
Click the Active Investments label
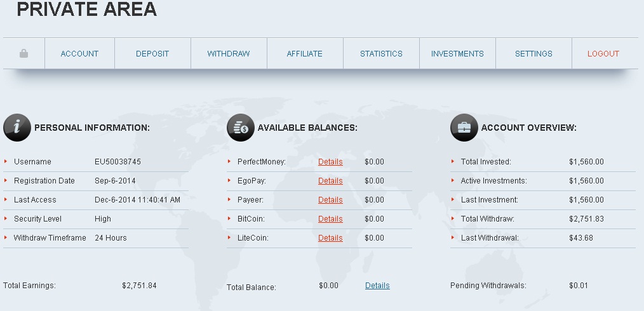(x=493, y=180)
